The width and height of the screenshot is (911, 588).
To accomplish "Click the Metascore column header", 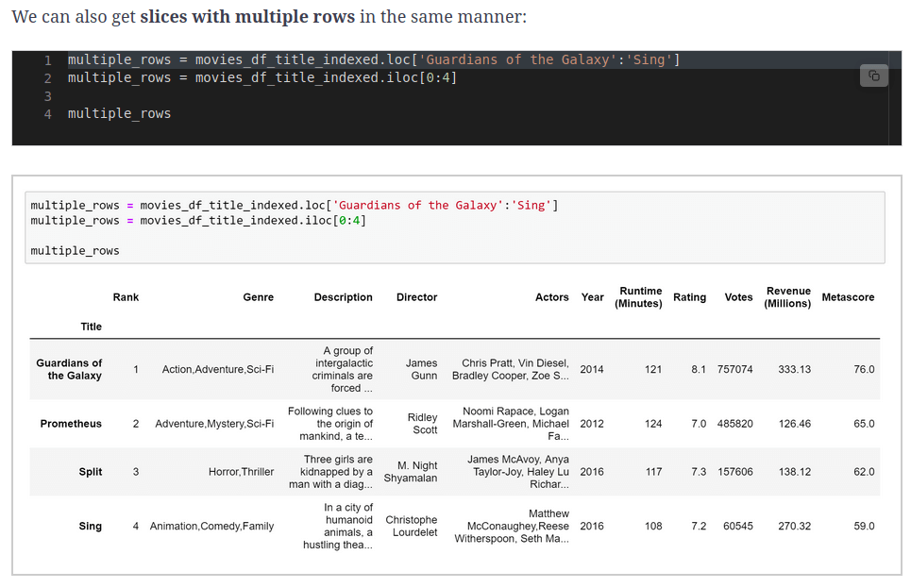I will tap(848, 297).
